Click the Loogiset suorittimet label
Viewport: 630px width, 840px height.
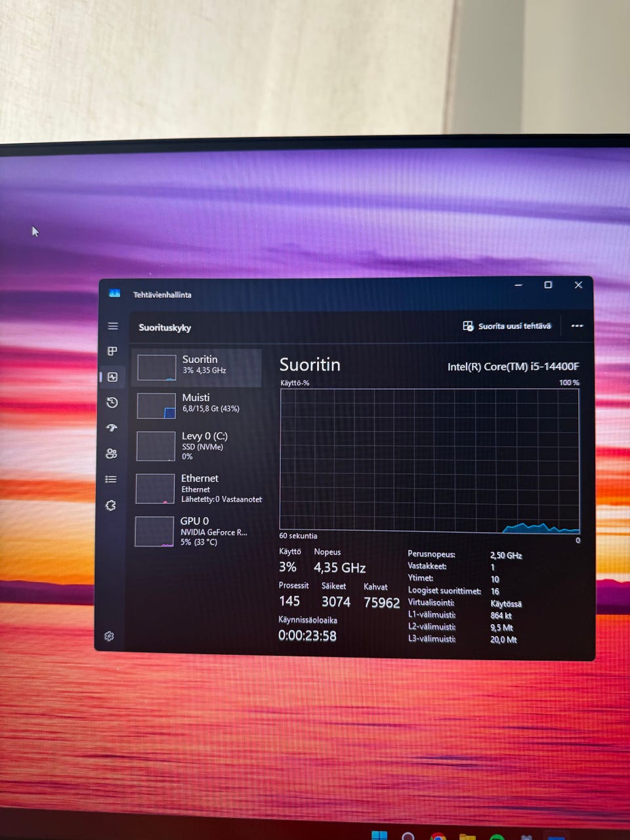point(444,591)
